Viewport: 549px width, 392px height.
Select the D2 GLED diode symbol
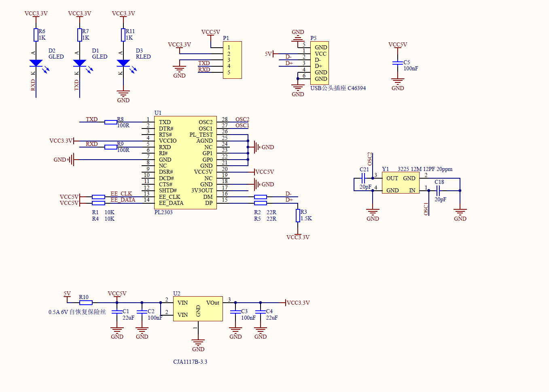click(36, 63)
